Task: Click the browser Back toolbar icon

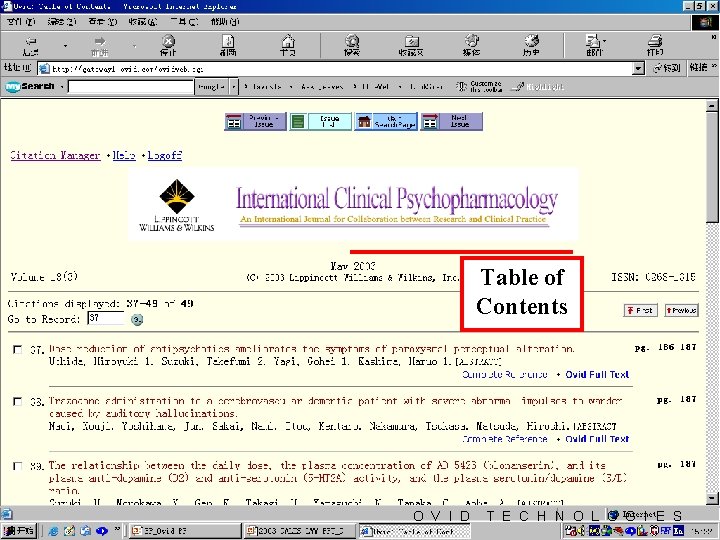Action: point(30,45)
